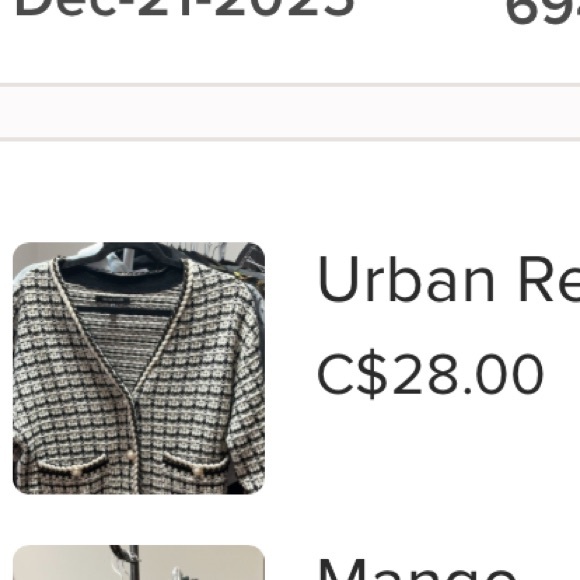Select the Dec-21 order date text
Viewport: 580px width, 580px height.
(185, 7)
